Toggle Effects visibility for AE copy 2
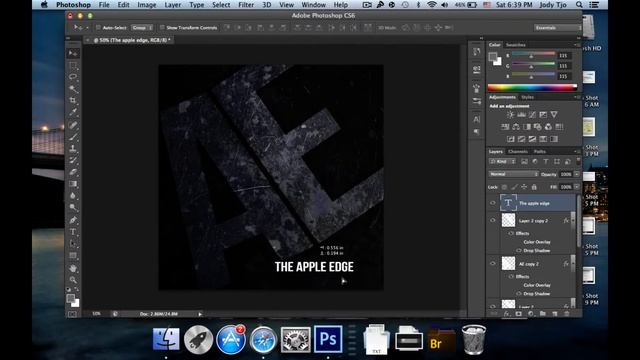 (x=511, y=276)
